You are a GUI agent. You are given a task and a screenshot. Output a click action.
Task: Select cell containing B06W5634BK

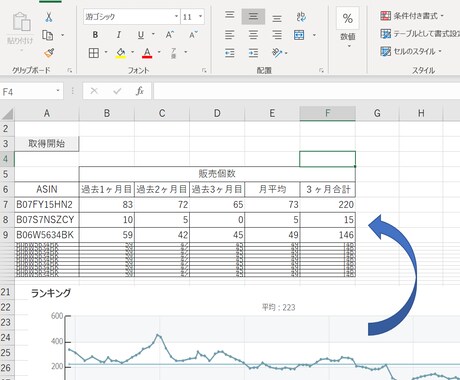[x=47, y=235]
